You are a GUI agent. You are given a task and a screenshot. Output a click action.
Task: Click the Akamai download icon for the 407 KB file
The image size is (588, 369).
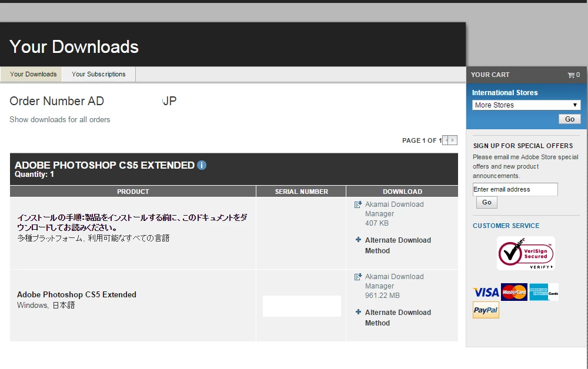358,204
